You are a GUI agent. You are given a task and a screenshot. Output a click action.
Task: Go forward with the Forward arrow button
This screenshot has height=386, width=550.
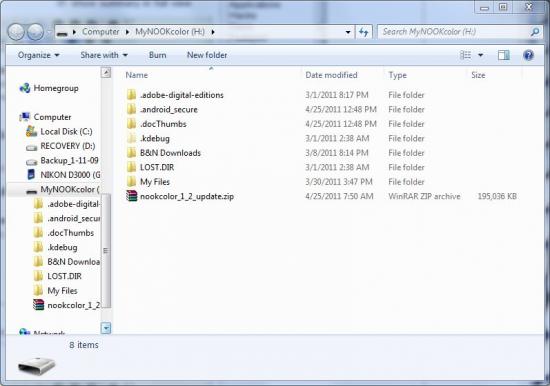[35, 32]
